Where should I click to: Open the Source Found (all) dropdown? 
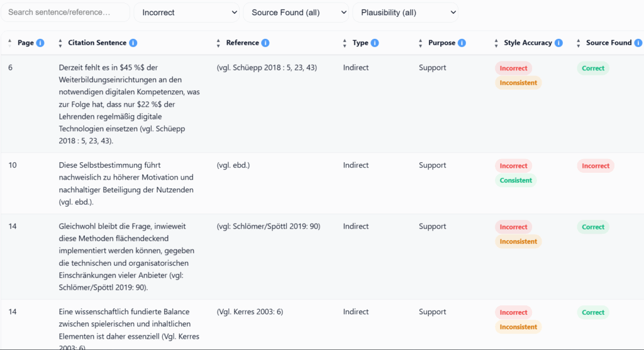296,12
